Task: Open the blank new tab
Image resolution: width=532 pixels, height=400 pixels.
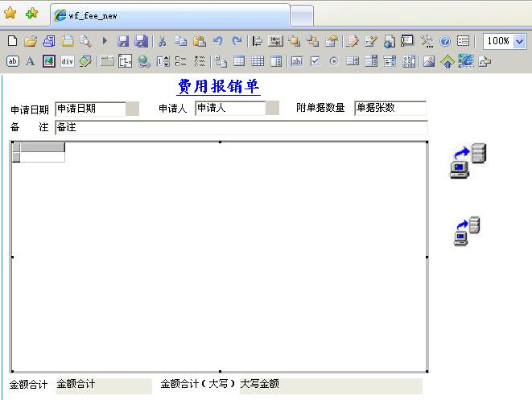Action: click(x=302, y=15)
